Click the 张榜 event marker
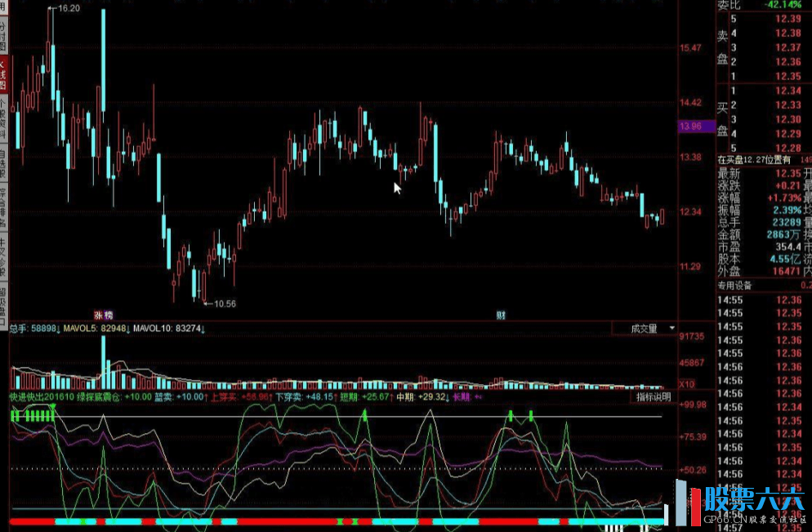 pyautogui.click(x=103, y=315)
